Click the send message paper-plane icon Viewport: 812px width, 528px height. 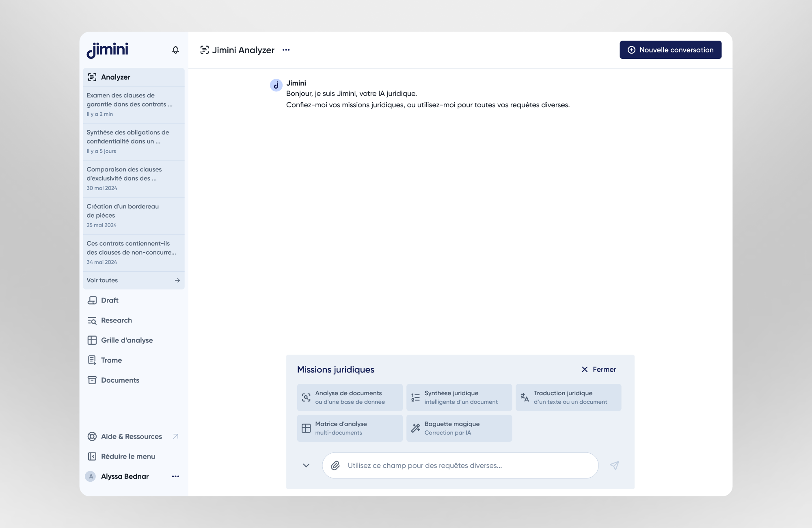[x=614, y=465]
